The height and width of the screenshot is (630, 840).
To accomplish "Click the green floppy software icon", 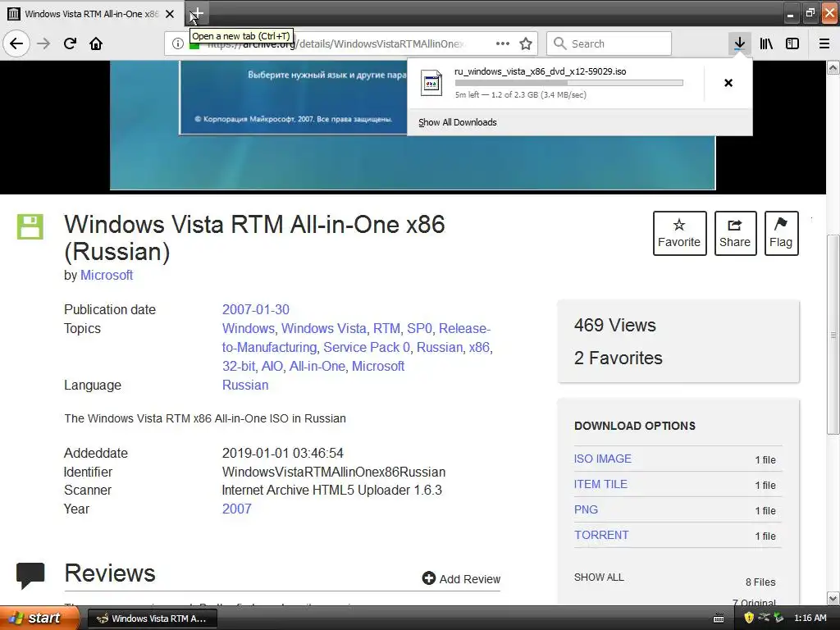I will (x=30, y=226).
